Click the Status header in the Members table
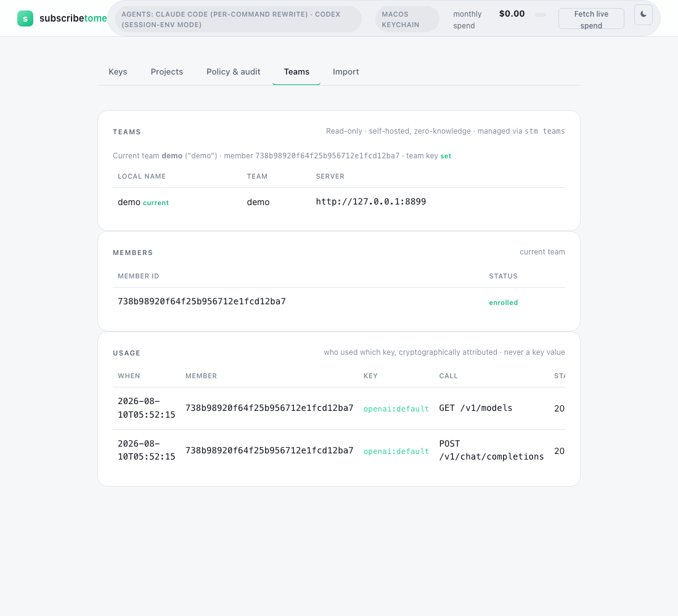 point(504,276)
